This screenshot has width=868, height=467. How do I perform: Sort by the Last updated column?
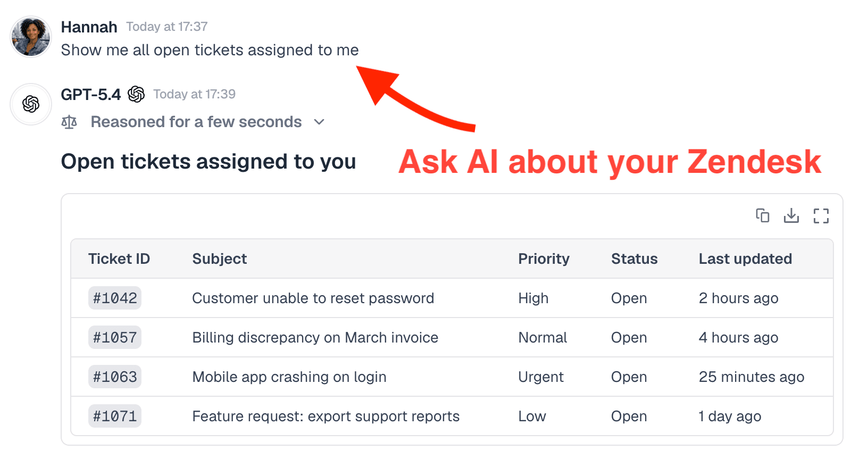coord(745,258)
